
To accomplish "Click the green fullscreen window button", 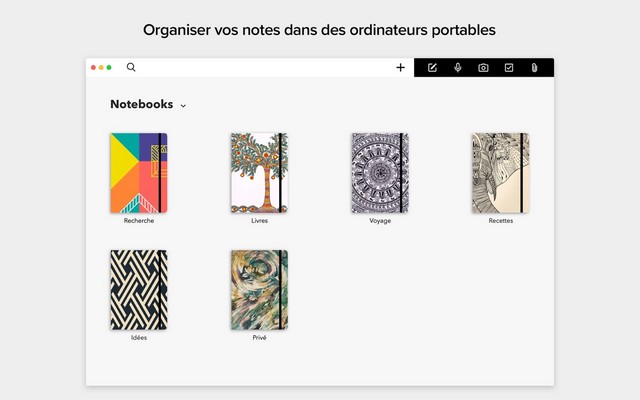I will (x=109, y=67).
